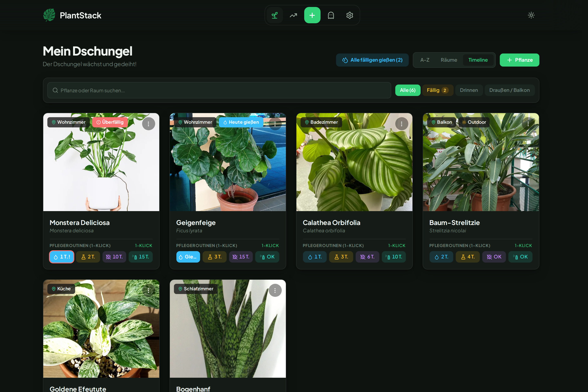Select the Timeline view tab
This screenshot has height=392, width=588.
click(478, 60)
